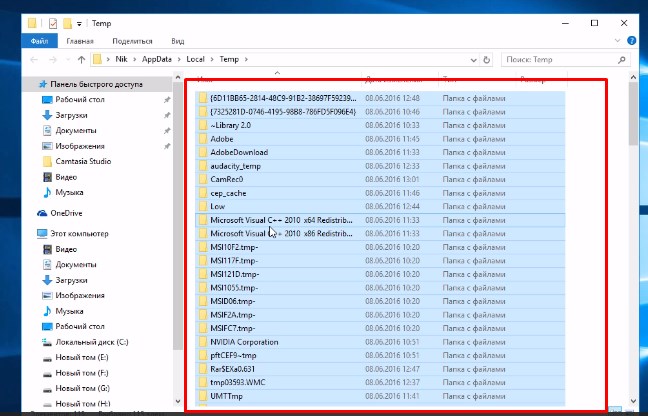Open Музыка under quick access
The height and width of the screenshot is (416, 648).
click(69, 193)
